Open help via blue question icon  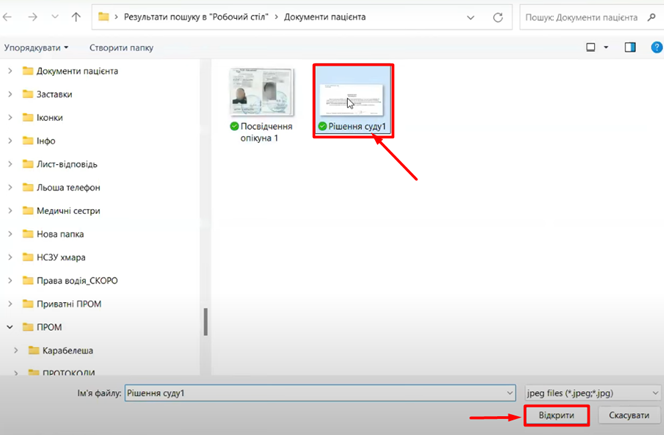coord(656,47)
